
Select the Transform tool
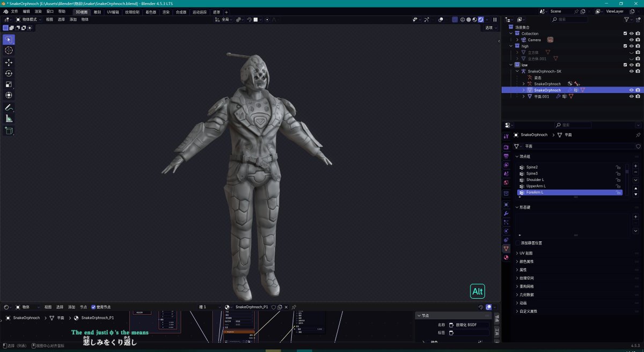(9, 96)
